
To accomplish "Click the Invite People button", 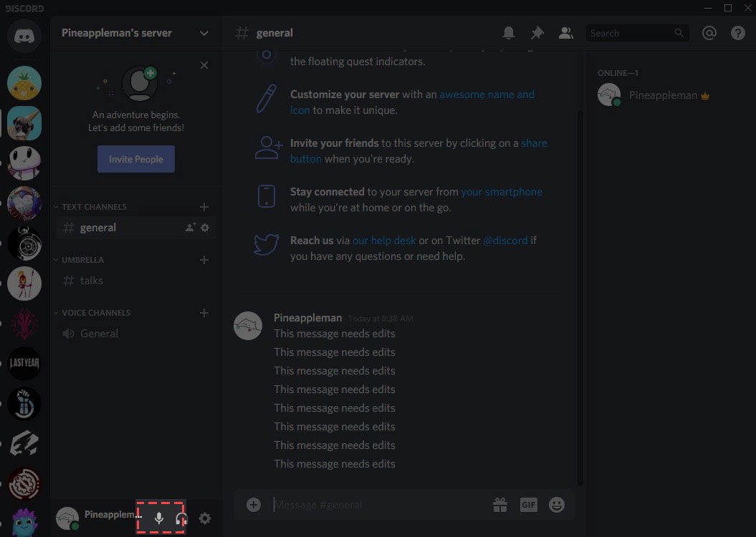I will [x=136, y=159].
